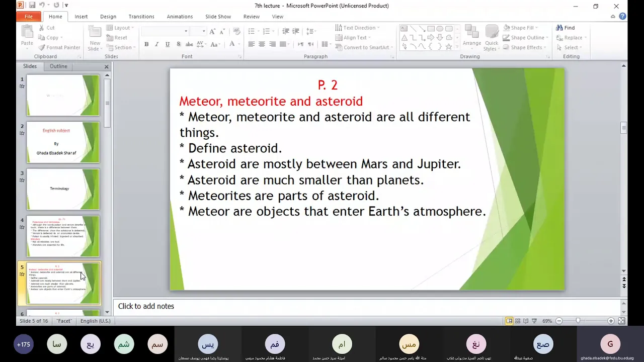Switch to the Design tab
Screen dimensions: 644x362
pyautogui.click(x=108, y=17)
